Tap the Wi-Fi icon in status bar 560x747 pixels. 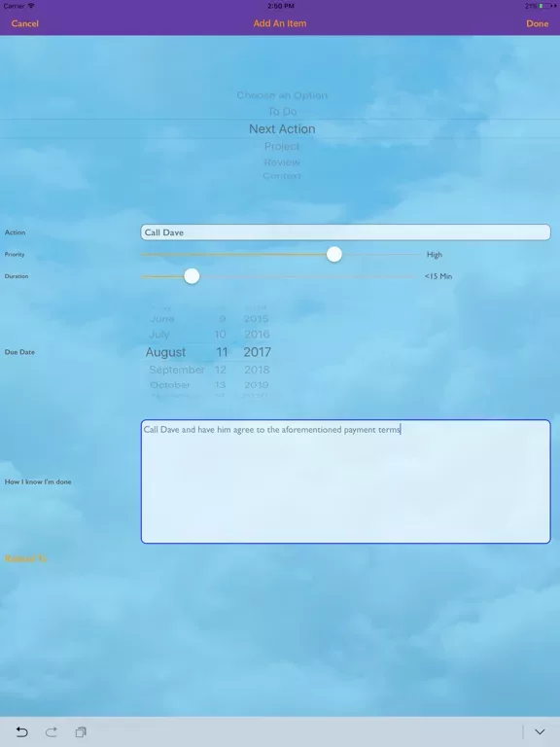point(31,6)
